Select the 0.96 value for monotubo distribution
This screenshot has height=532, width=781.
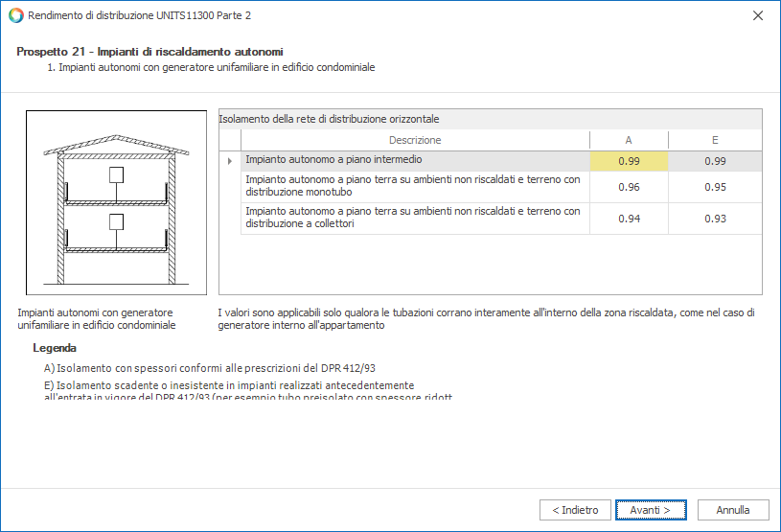[x=629, y=187]
